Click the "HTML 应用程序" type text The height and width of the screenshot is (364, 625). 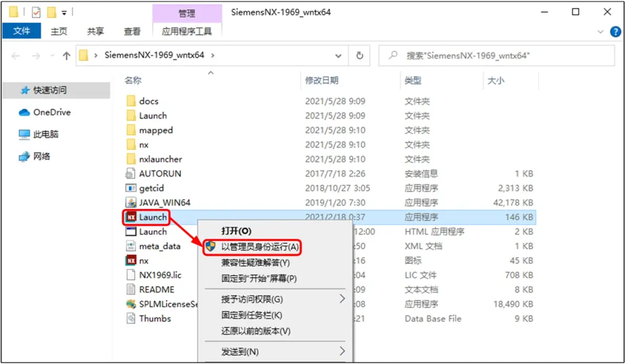[435, 231]
